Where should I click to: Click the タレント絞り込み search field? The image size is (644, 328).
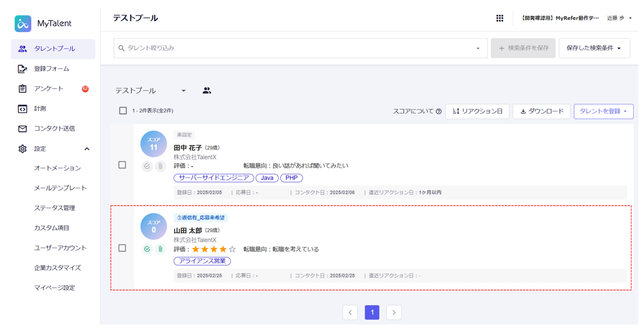pyautogui.click(x=296, y=48)
